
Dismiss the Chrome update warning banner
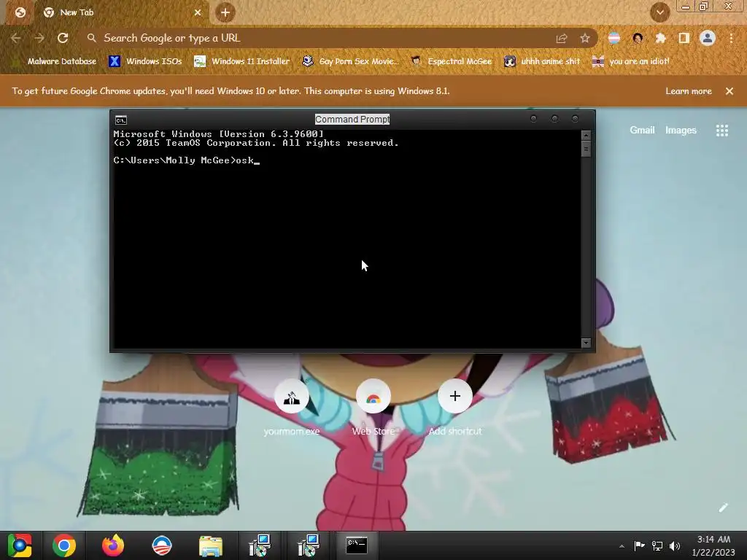pyautogui.click(x=729, y=91)
